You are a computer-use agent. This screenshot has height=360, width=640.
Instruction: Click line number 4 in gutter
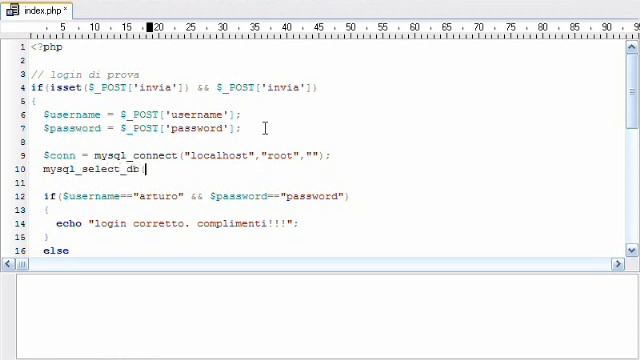[x=23, y=88]
